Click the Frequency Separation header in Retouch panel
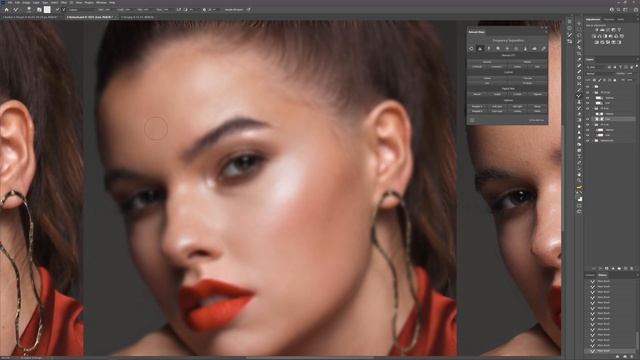This screenshot has height=360, width=640. tap(508, 40)
